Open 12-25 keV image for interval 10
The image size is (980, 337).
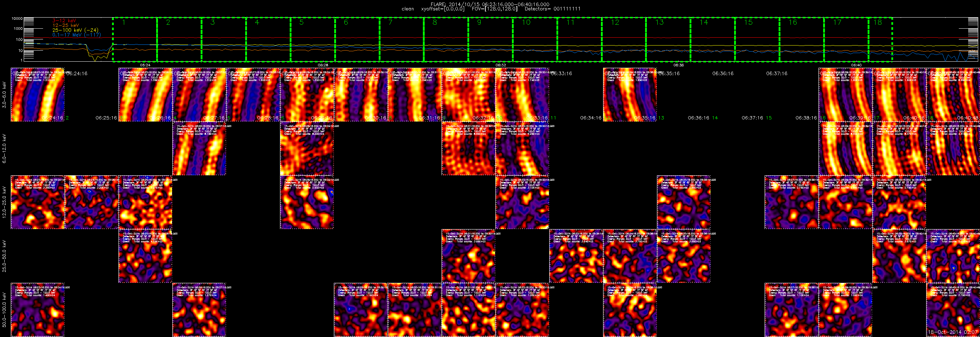pyautogui.click(x=522, y=202)
